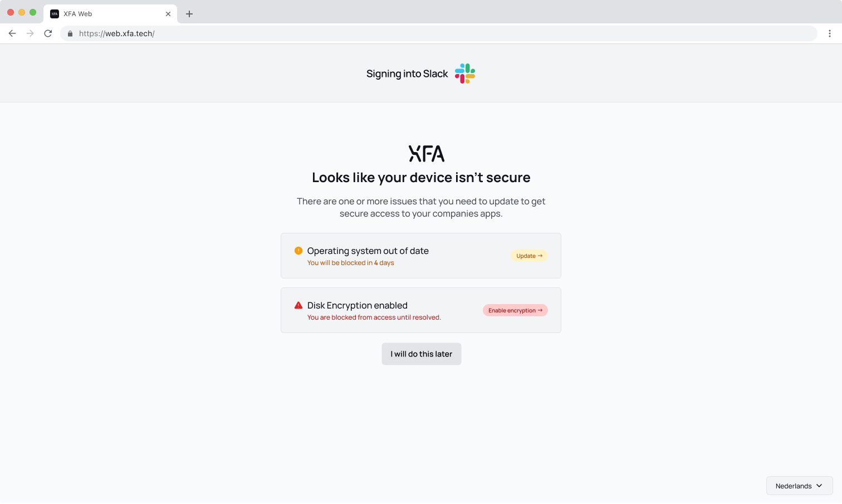Click the green maximize window button
842x504 pixels.
click(33, 12)
